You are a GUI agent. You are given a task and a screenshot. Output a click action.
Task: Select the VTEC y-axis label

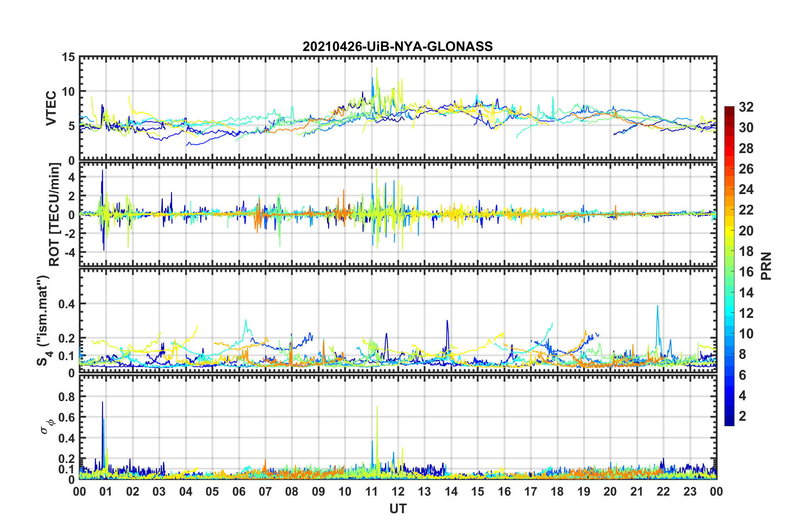51,108
